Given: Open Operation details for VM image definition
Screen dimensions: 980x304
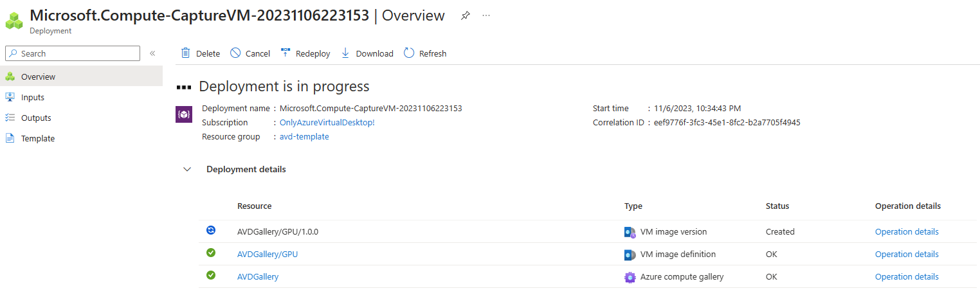Looking at the screenshot, I should [x=907, y=254].
